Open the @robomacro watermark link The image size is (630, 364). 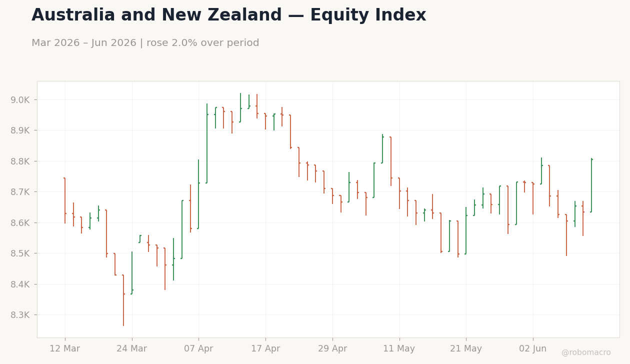[x=586, y=352]
